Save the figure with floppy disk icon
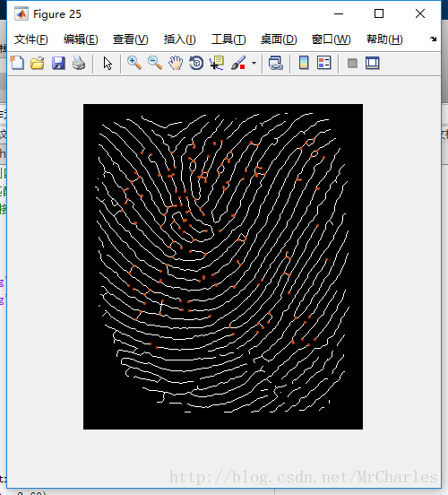Viewport: 448px width, 495px height. (58, 63)
